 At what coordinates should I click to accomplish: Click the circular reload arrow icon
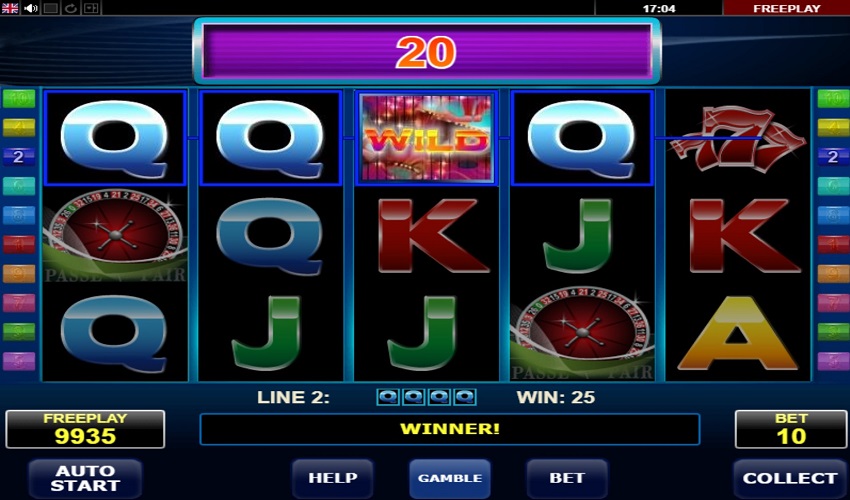click(71, 8)
